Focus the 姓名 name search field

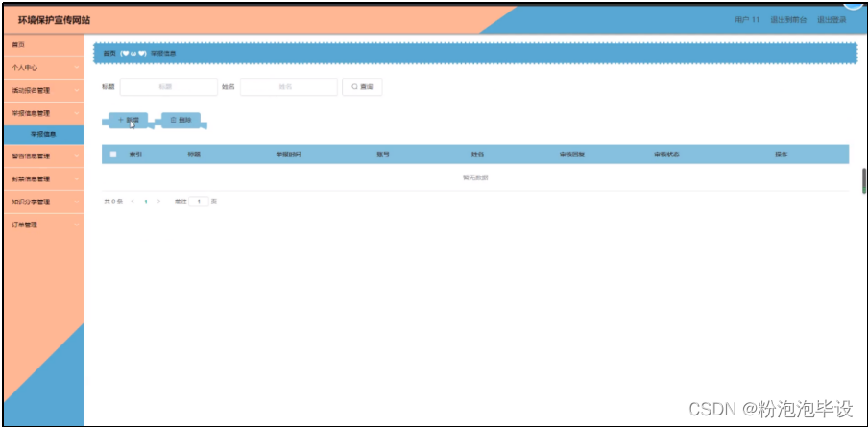tap(288, 86)
